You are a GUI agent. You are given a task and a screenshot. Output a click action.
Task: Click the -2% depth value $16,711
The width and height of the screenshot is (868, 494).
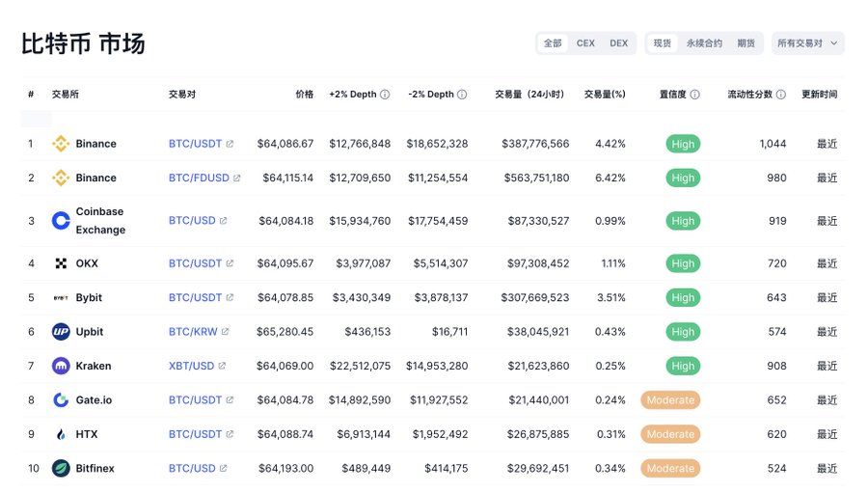tap(450, 332)
